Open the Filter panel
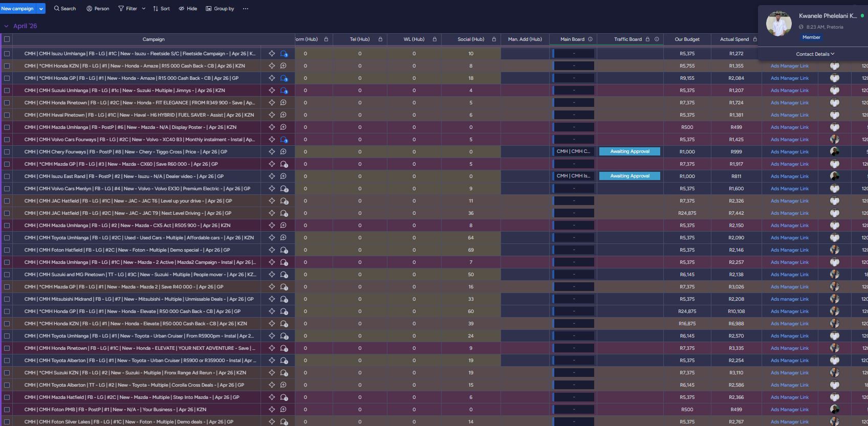The width and height of the screenshot is (868, 426). pos(128,9)
